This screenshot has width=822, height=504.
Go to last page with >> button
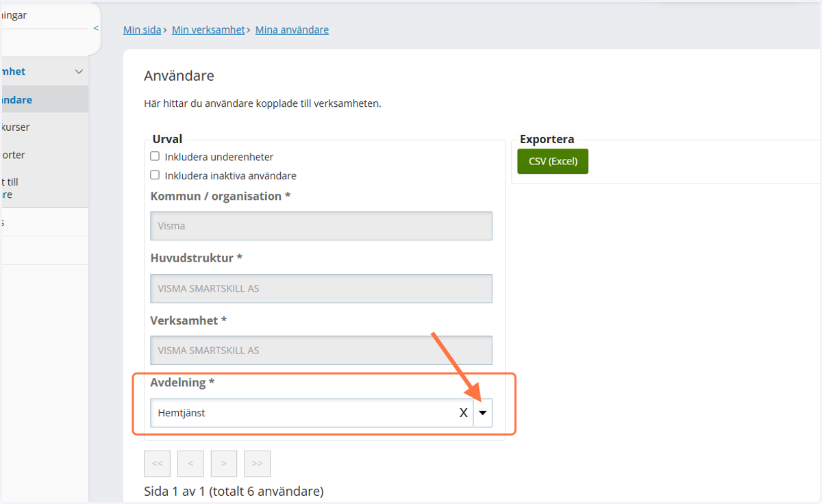point(258,464)
